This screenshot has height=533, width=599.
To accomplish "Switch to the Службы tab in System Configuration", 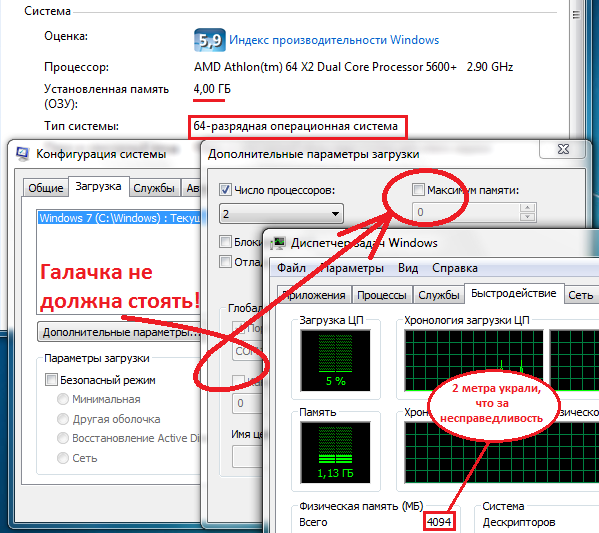I will point(154,188).
